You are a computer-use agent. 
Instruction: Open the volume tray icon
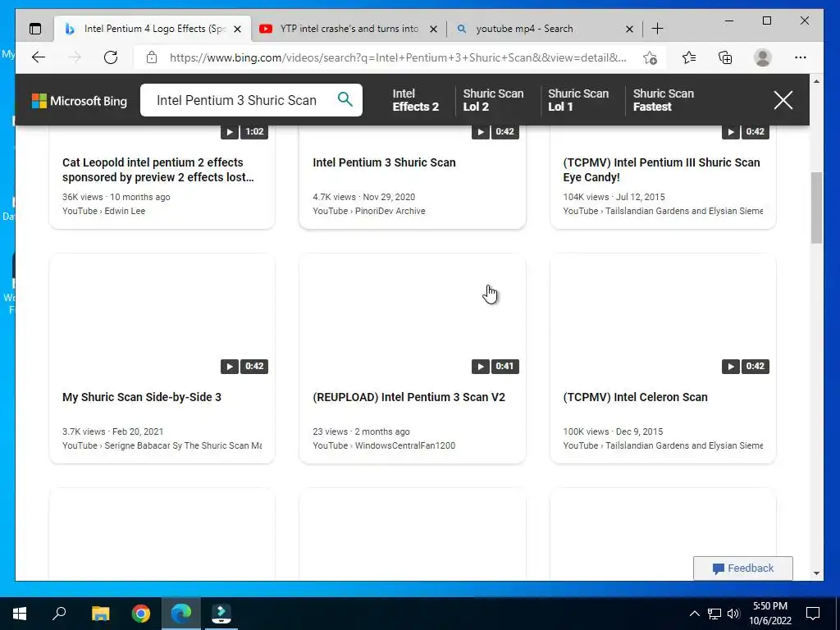(x=733, y=614)
